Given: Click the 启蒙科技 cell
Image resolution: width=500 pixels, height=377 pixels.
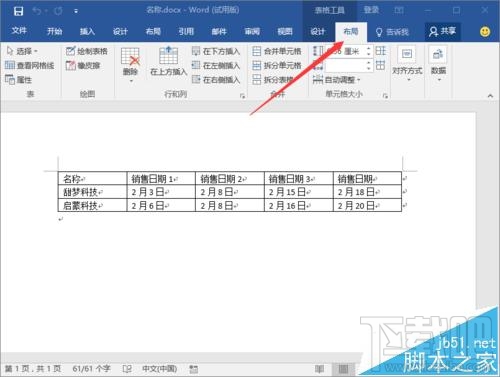Looking at the screenshot, I should point(92,205).
